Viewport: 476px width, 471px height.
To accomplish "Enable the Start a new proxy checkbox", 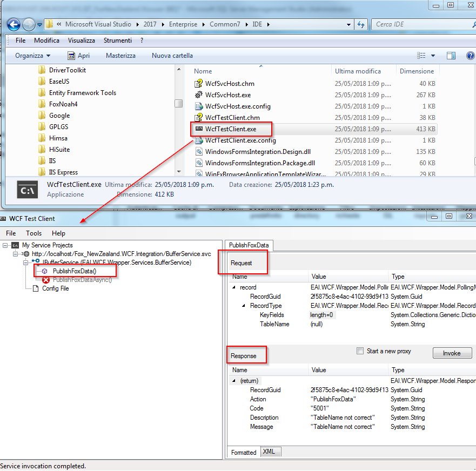I will tap(360, 351).
